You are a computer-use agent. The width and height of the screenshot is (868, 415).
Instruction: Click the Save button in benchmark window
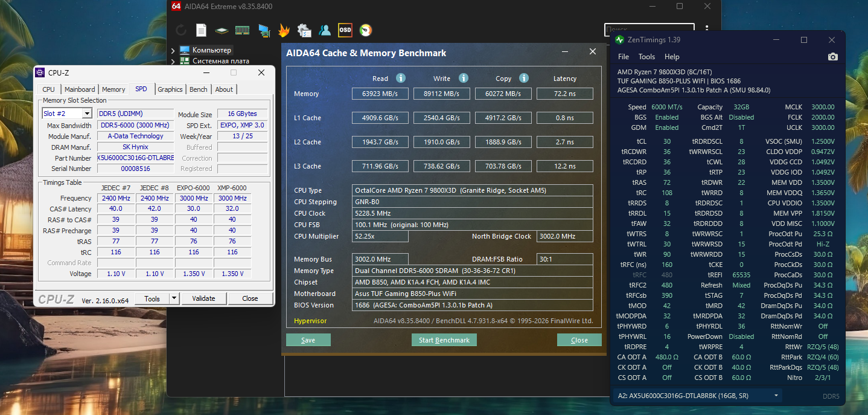click(x=308, y=340)
